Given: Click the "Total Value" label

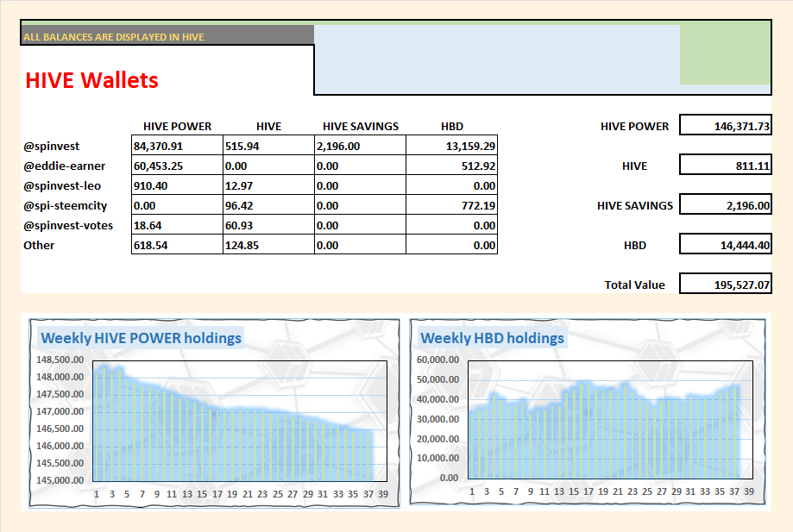Looking at the screenshot, I should pyautogui.click(x=634, y=285).
